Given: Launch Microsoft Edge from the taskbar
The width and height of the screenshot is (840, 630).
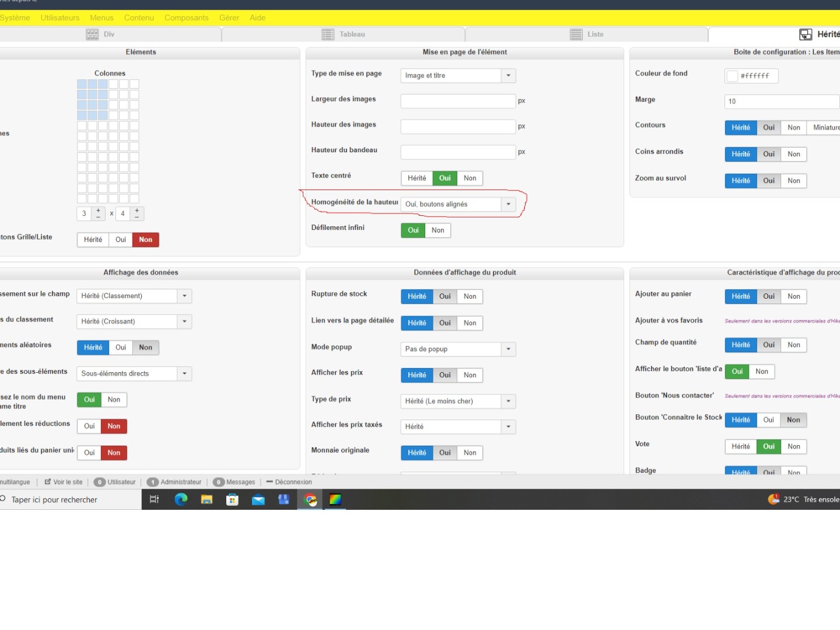Looking at the screenshot, I should click(x=181, y=499).
